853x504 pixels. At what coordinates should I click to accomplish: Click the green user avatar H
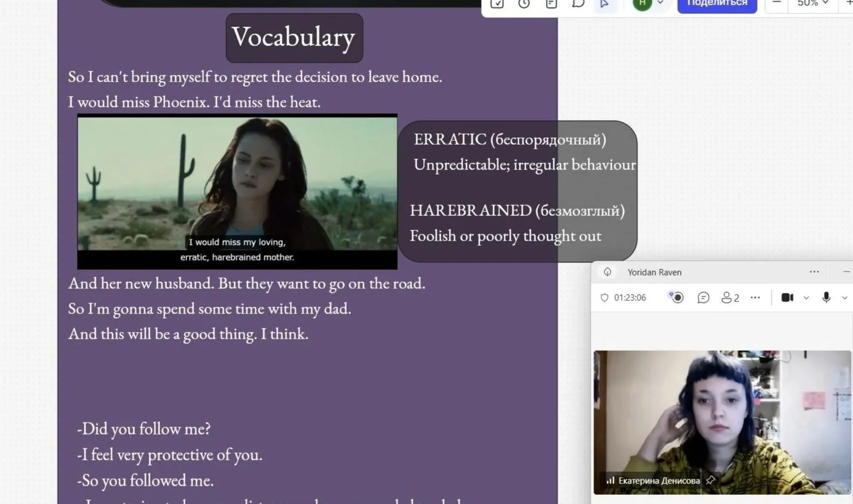(x=642, y=3)
